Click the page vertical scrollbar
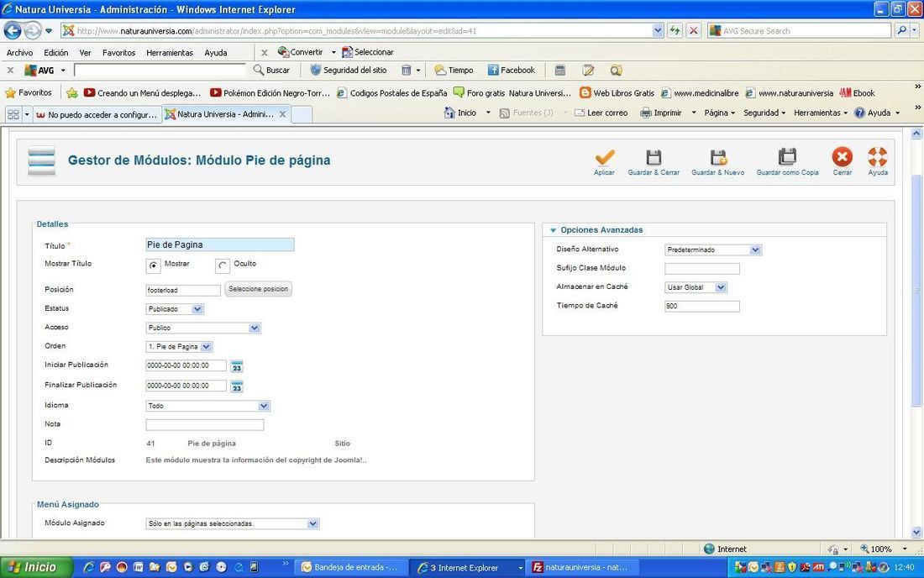The width and height of the screenshot is (924, 578). point(916,289)
